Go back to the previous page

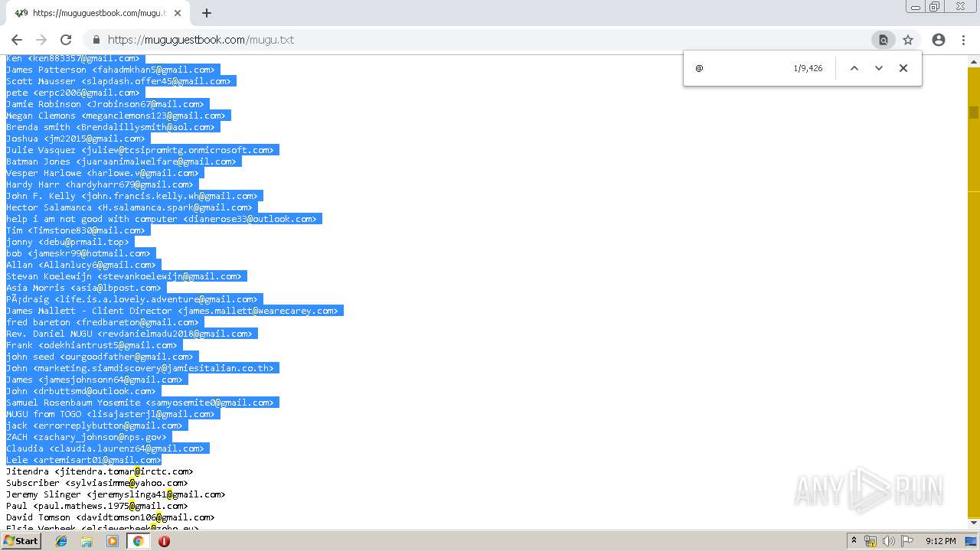[x=17, y=40]
